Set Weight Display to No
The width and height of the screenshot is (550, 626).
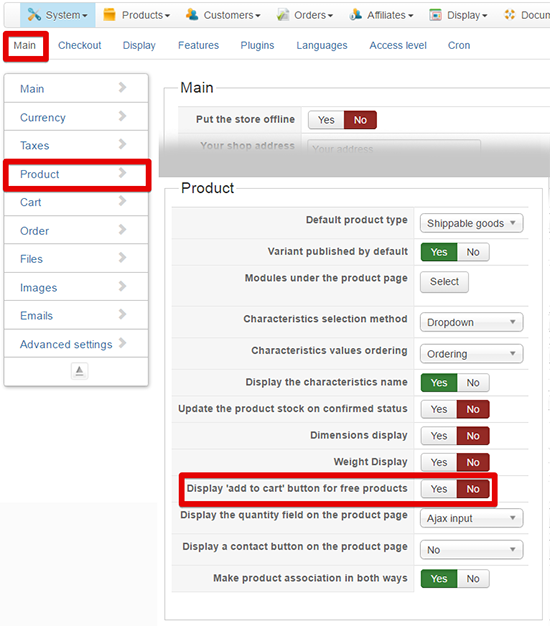473,462
